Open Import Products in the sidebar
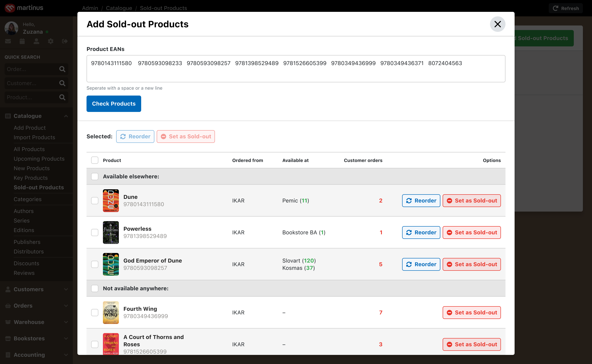This screenshot has width=592, height=364. click(34, 137)
